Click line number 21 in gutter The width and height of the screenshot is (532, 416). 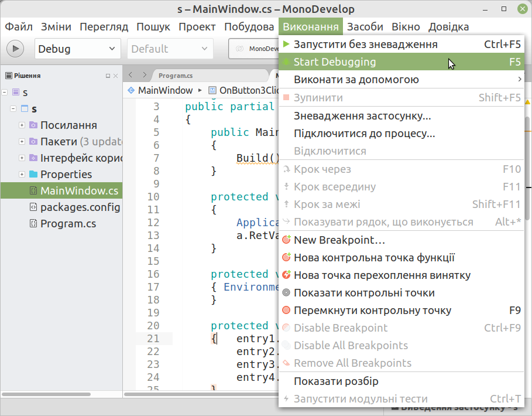pos(153,339)
